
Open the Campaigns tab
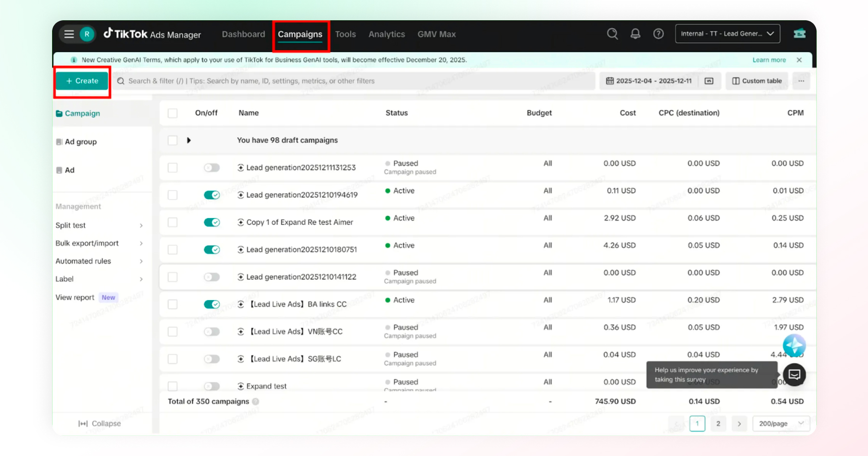300,34
